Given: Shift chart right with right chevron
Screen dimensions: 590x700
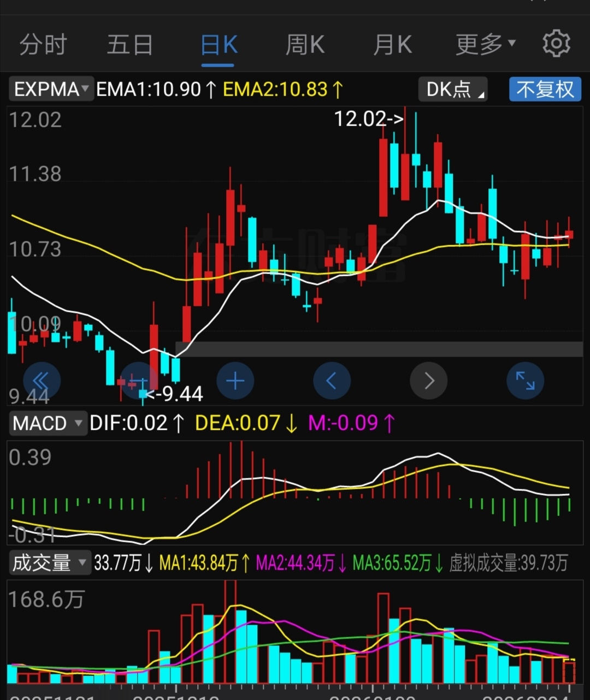Looking at the screenshot, I should tap(429, 381).
